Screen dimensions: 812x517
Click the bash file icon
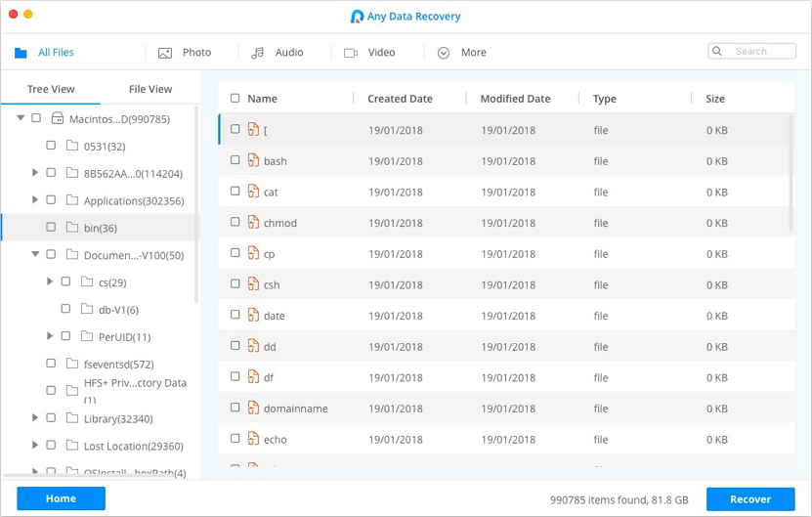pyautogui.click(x=253, y=160)
